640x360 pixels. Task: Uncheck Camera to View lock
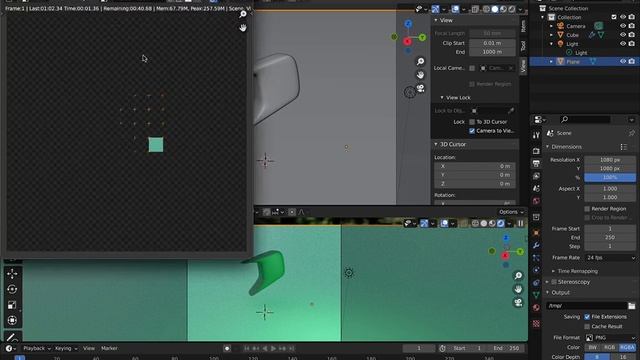(x=472, y=131)
